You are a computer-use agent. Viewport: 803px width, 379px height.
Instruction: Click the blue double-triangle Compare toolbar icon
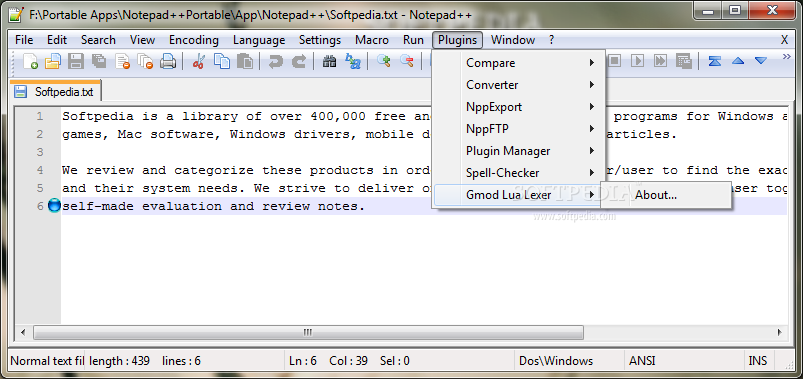[x=714, y=61]
